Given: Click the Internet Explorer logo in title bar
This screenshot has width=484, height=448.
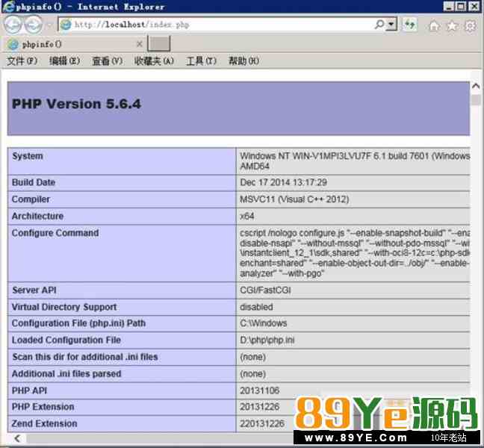Looking at the screenshot, I should (x=8, y=6).
